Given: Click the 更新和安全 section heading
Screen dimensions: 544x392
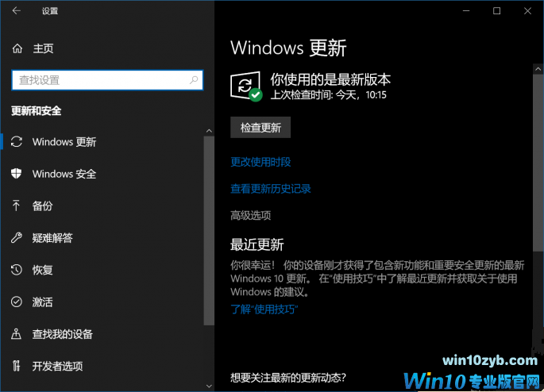Looking at the screenshot, I should 37,111.
